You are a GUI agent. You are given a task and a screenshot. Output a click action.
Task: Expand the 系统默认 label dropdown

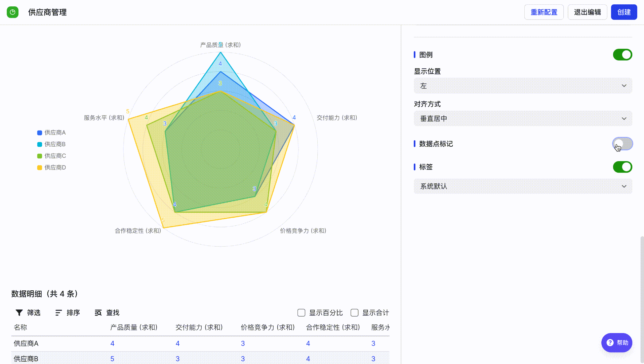click(x=523, y=186)
